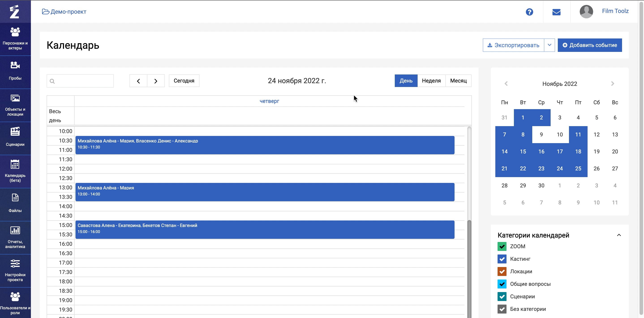Click the Ноябрь 2022 month title
Image resolution: width=644 pixels, height=318 pixels.
[x=560, y=84]
